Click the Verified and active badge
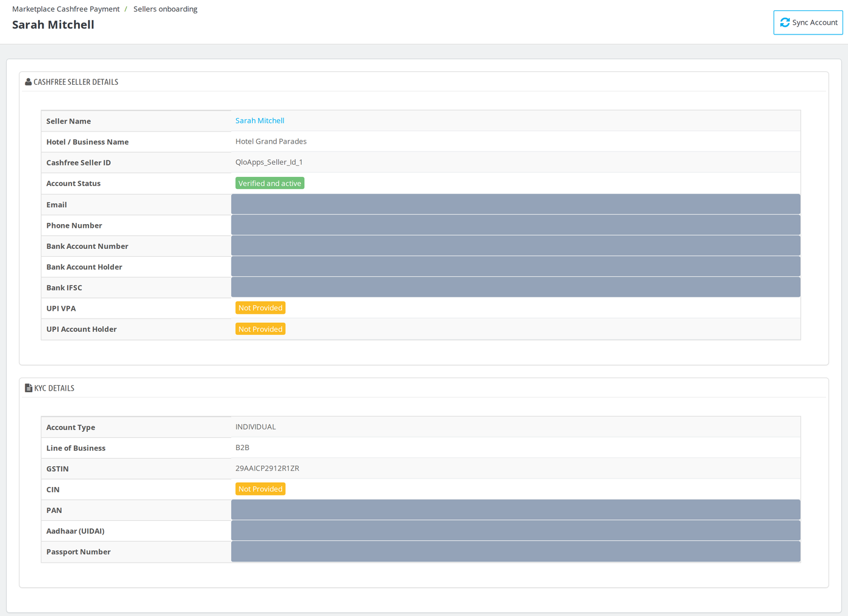848x616 pixels. coord(270,183)
